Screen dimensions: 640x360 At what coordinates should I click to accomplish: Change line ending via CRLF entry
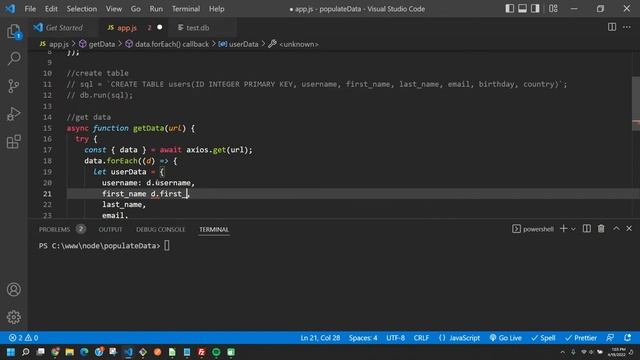pyautogui.click(x=421, y=338)
